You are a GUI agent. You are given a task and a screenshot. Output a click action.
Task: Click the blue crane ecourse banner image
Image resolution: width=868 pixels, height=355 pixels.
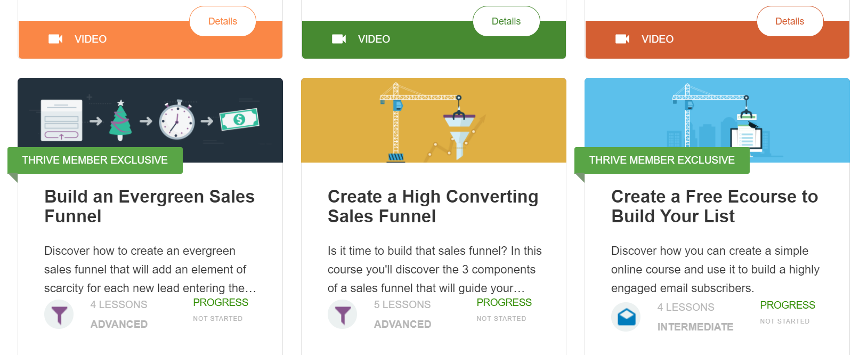(x=717, y=120)
